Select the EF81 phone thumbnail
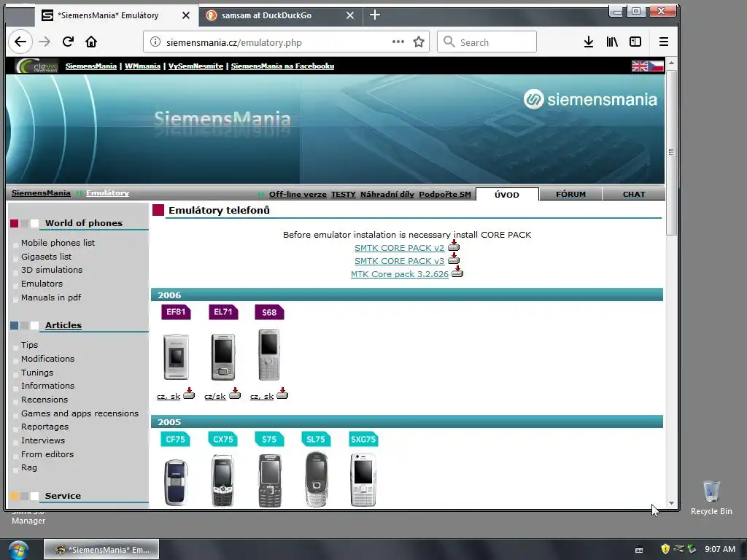Screen dimensions: 747x560 coord(176,357)
